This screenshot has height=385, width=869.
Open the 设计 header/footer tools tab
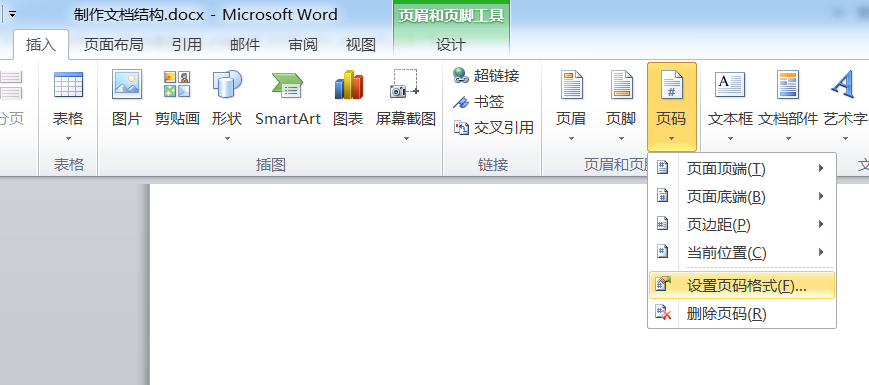coord(451,45)
